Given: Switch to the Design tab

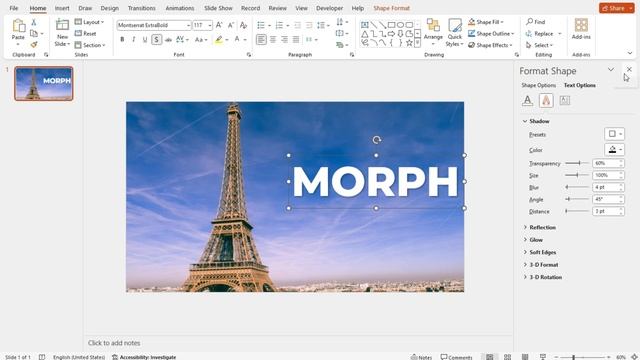Looking at the screenshot, I should coord(109,8).
